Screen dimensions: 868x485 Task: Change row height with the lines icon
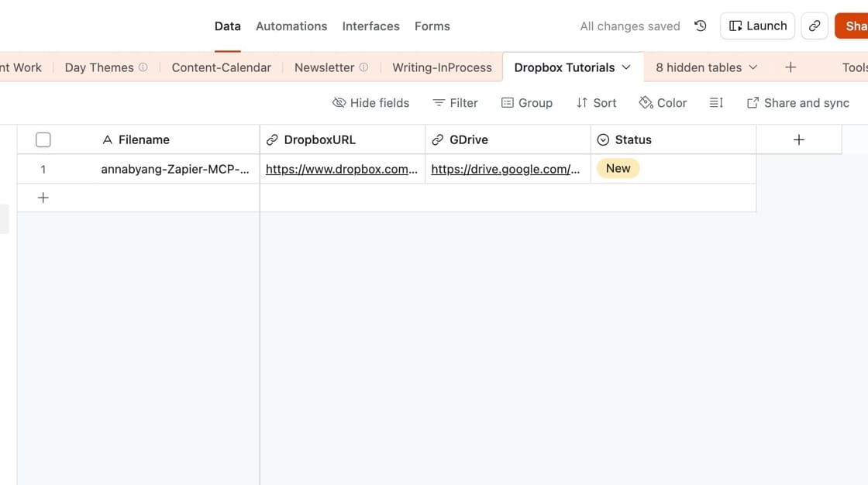(716, 103)
